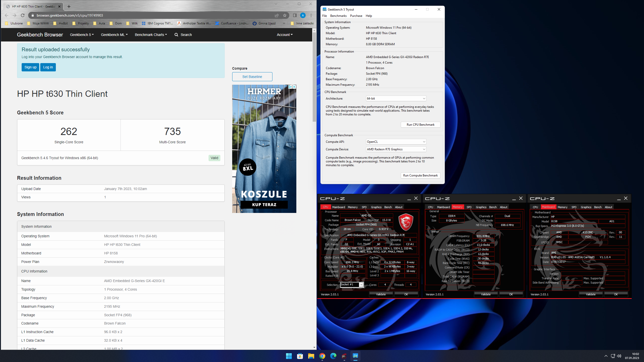644x362 pixels.
Task: Show more bookmarks chevron
Action: point(284,23)
